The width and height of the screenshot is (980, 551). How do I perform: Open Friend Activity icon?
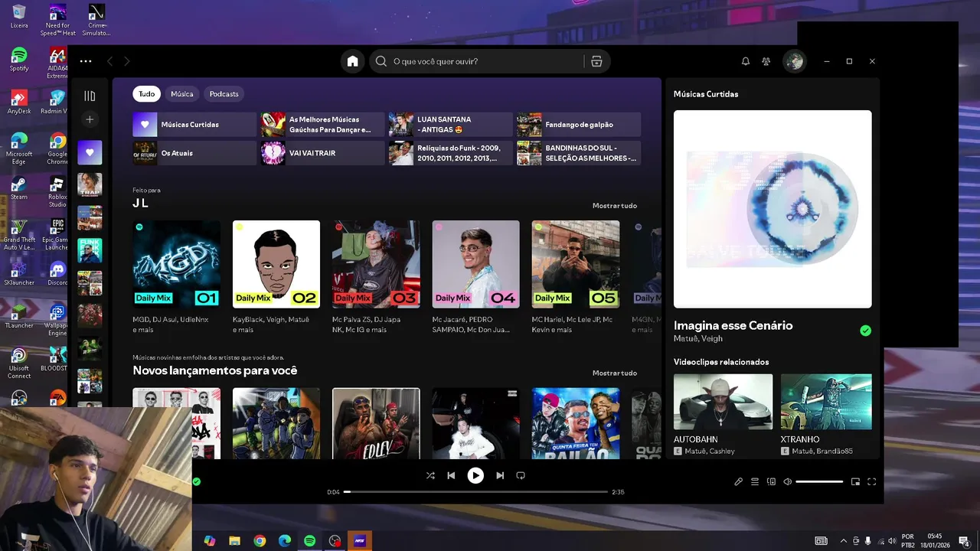click(x=766, y=61)
